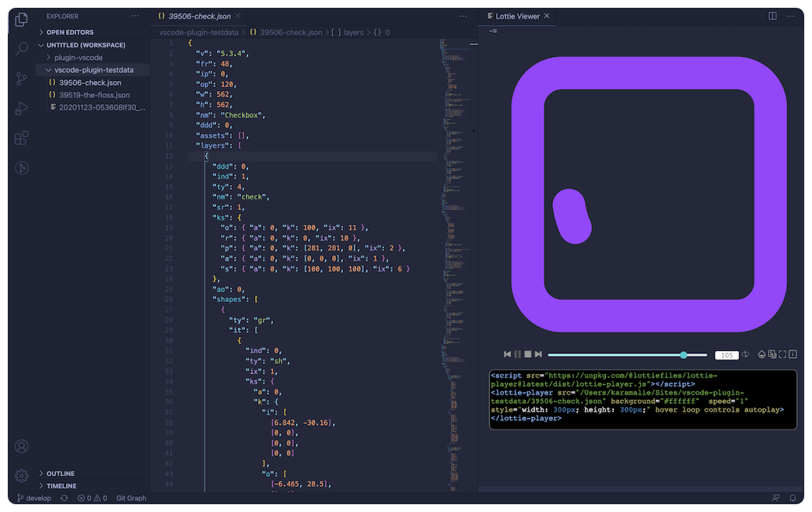Click the fullscreen icon in Lottie Viewer controls
Image resolution: width=812 pixels, height=512 pixels.
[x=782, y=354]
